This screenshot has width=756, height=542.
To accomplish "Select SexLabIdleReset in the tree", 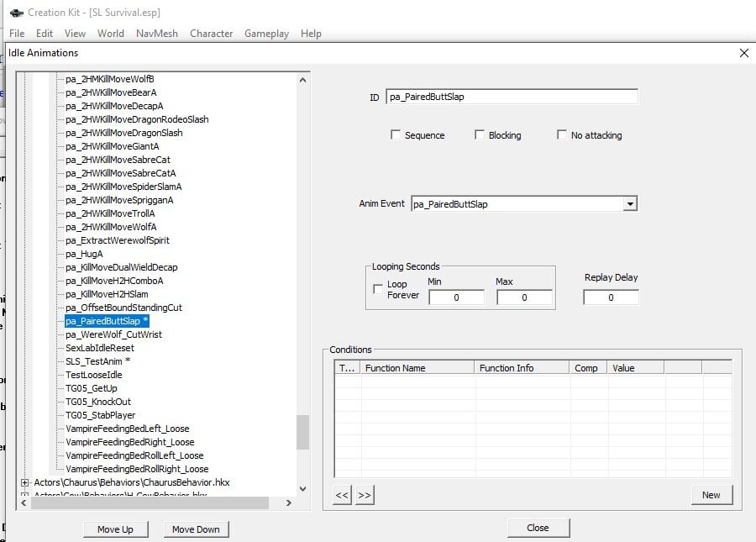I will (x=100, y=348).
